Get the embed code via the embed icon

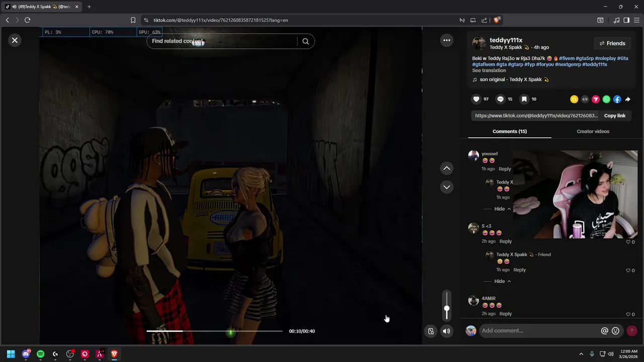pos(585,100)
